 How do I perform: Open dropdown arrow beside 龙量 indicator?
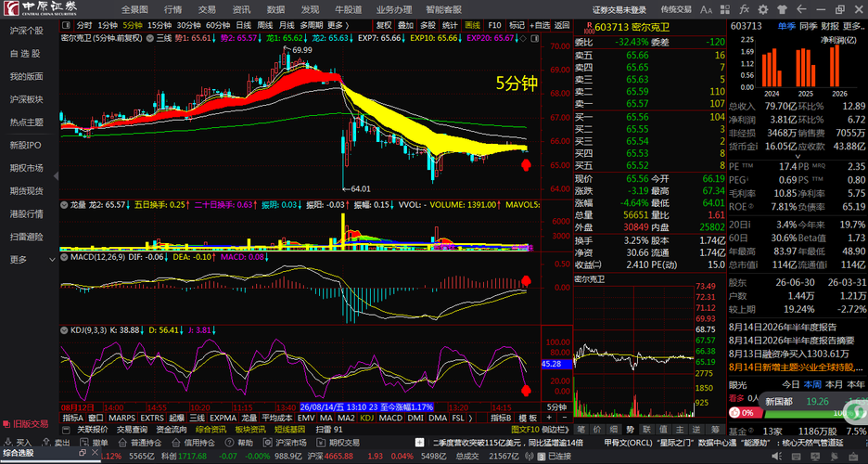(x=65, y=205)
